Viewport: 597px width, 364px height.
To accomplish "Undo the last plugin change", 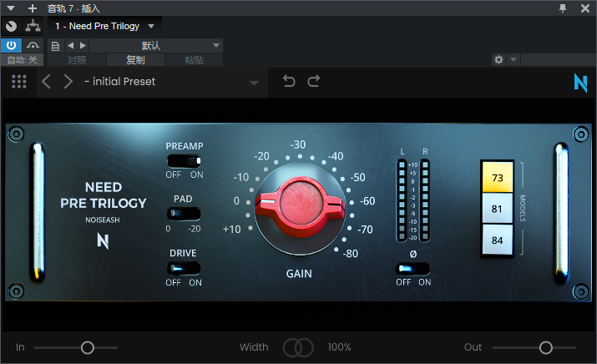I will click(289, 81).
